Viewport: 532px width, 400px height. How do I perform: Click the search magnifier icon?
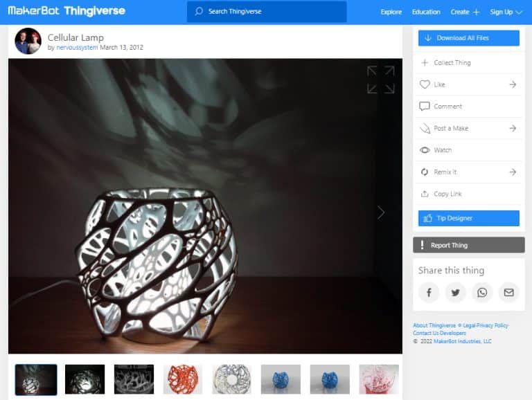199,12
